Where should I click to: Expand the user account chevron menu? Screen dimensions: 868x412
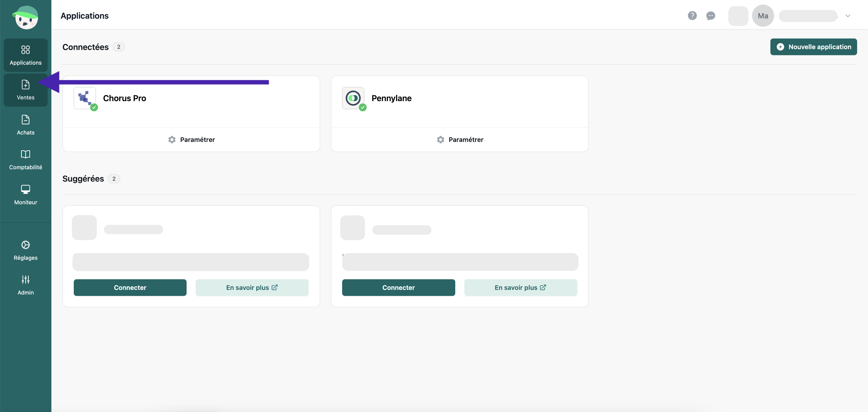(848, 16)
